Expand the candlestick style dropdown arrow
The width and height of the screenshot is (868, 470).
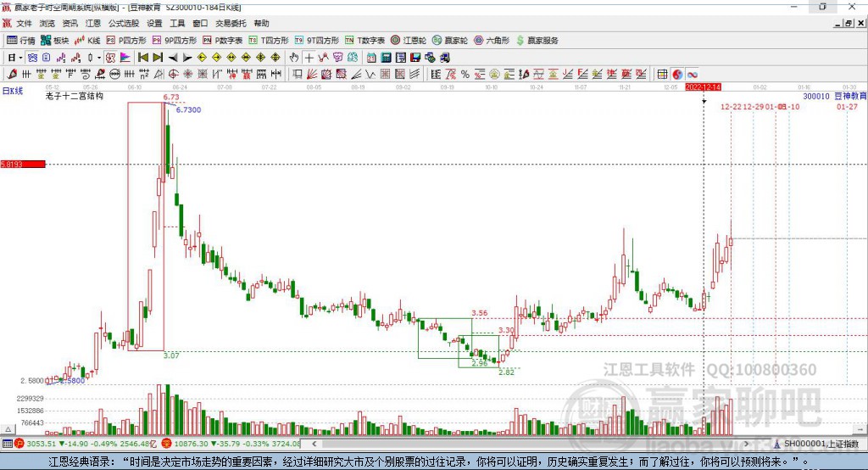click(x=99, y=58)
